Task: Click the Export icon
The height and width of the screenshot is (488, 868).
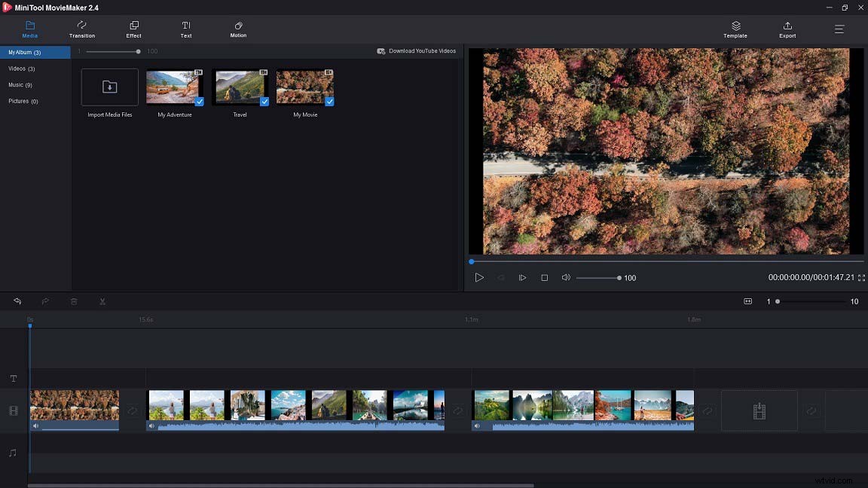Action: [x=787, y=29]
